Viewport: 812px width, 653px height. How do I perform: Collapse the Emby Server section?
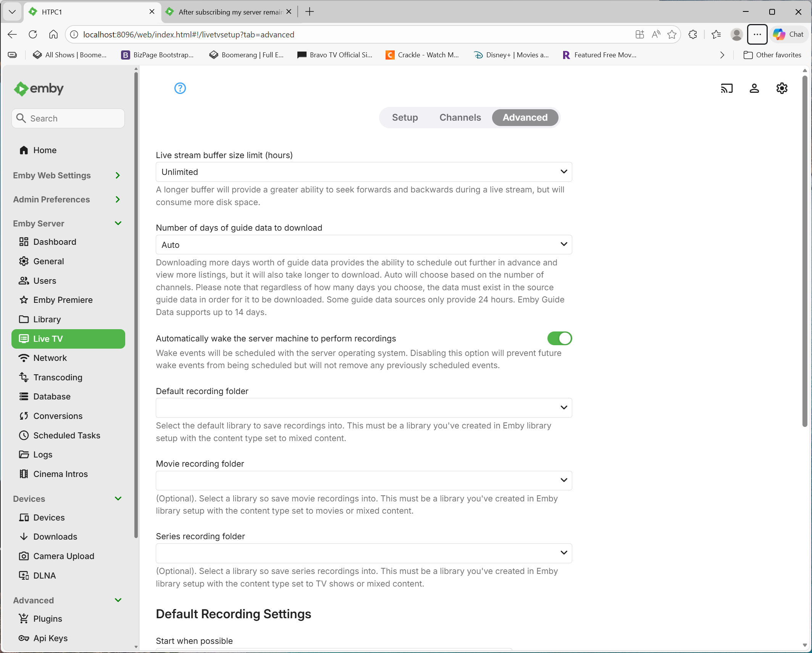pos(118,223)
